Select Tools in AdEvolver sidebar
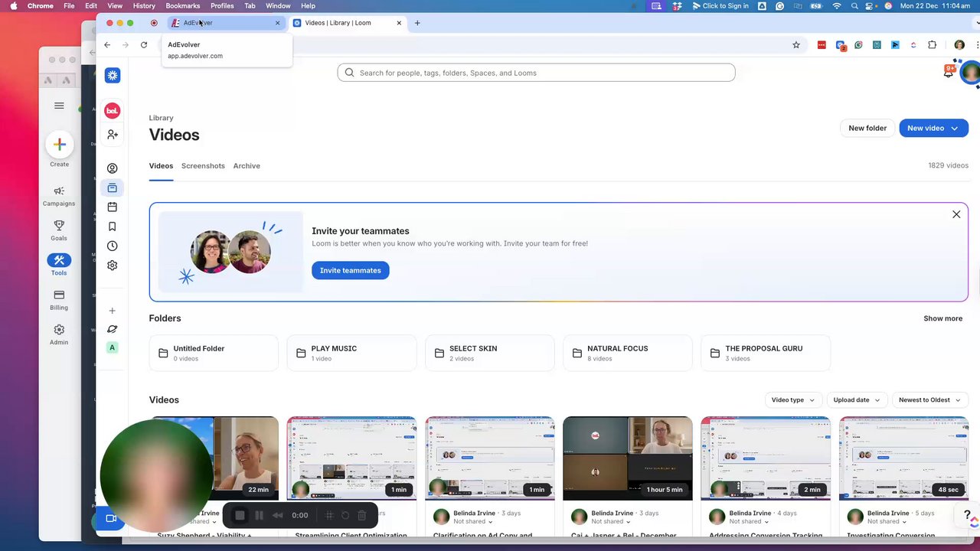Screen dimensions: 980x551 point(59,265)
